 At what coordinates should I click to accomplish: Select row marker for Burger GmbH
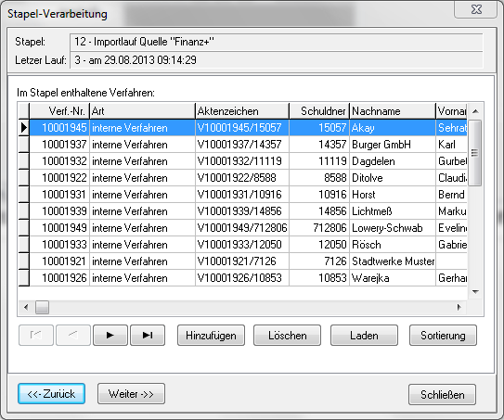(x=24, y=145)
